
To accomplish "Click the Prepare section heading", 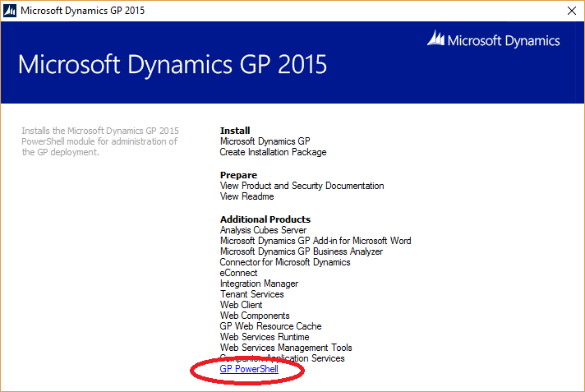I will pos(239,175).
